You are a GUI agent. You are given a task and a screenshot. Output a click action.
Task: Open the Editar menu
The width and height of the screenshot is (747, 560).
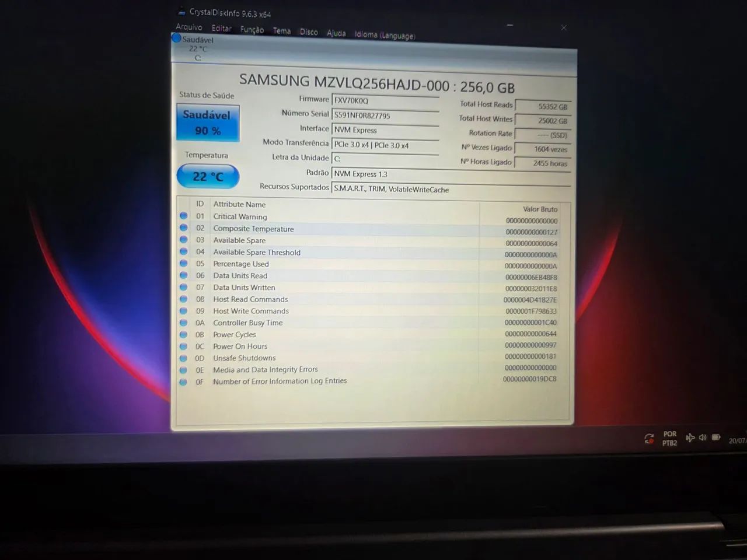pyautogui.click(x=221, y=28)
